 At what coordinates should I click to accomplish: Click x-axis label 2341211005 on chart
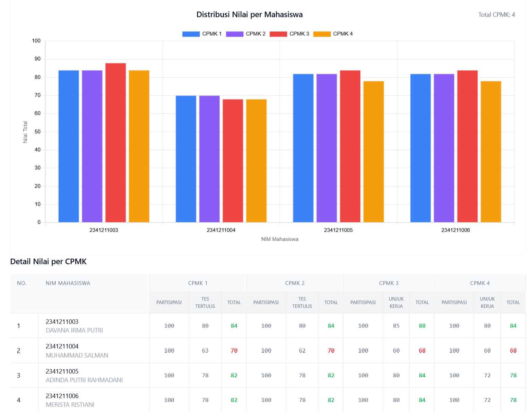point(338,230)
